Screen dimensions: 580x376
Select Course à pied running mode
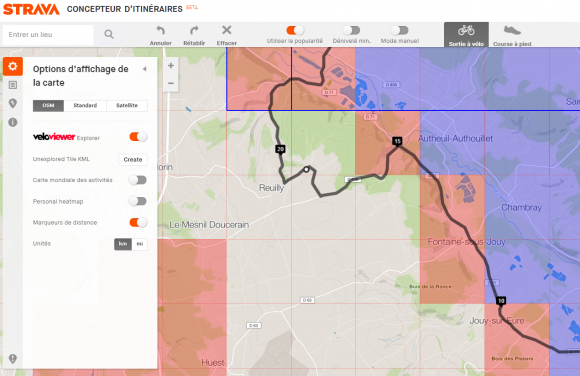click(512, 35)
